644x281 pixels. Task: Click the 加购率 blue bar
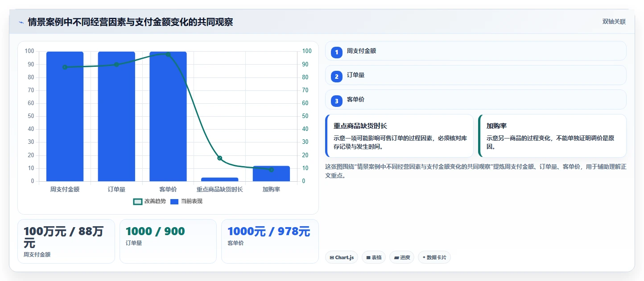pos(271,174)
